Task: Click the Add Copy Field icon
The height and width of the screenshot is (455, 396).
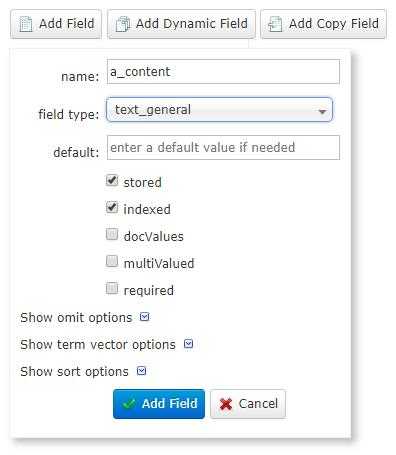Action: point(276,24)
